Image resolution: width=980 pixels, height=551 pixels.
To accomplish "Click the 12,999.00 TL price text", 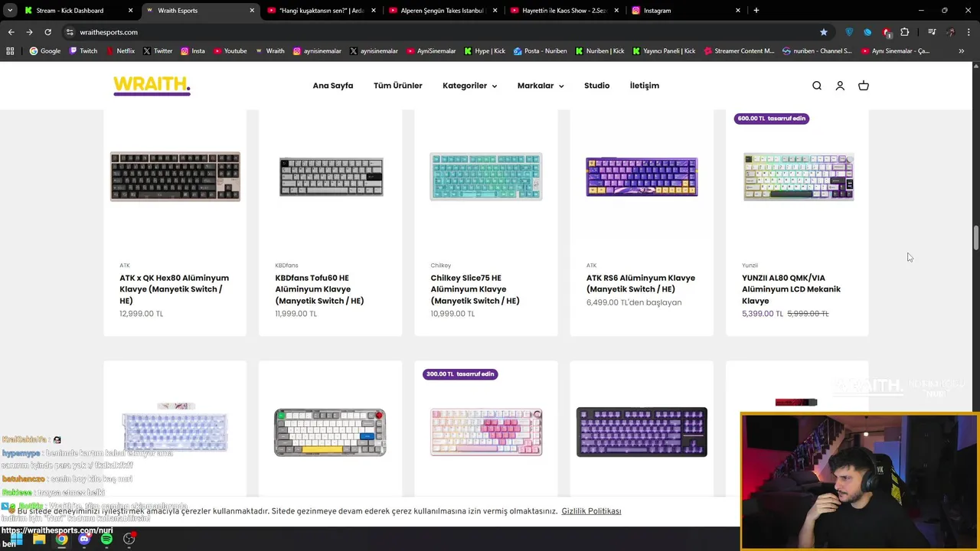I will tap(141, 314).
